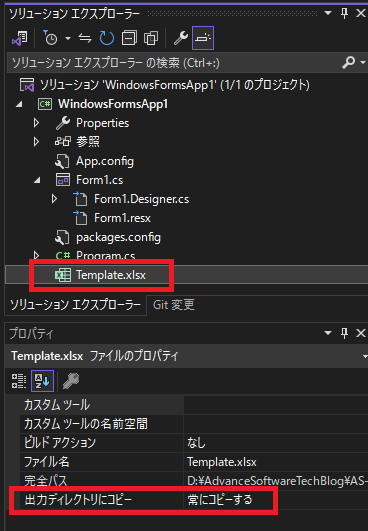
Task: Open the pending changes filter dropdown arrow
Action: (68, 38)
